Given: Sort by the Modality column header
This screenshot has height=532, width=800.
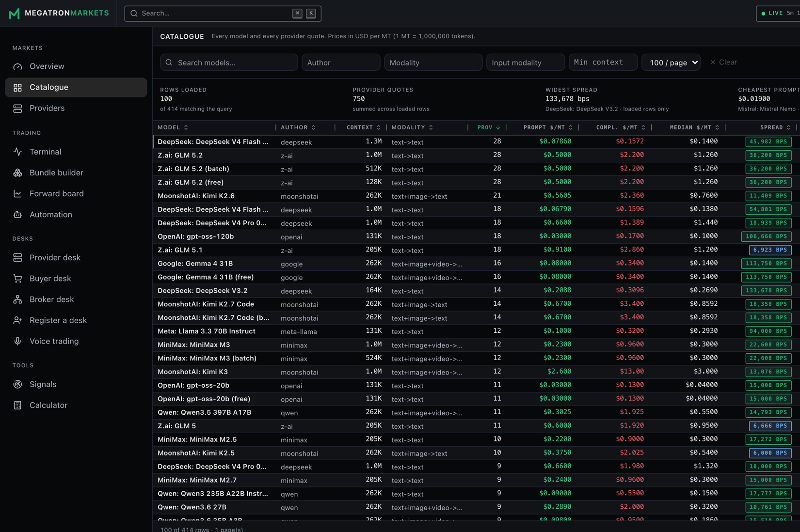Looking at the screenshot, I should click(413, 127).
